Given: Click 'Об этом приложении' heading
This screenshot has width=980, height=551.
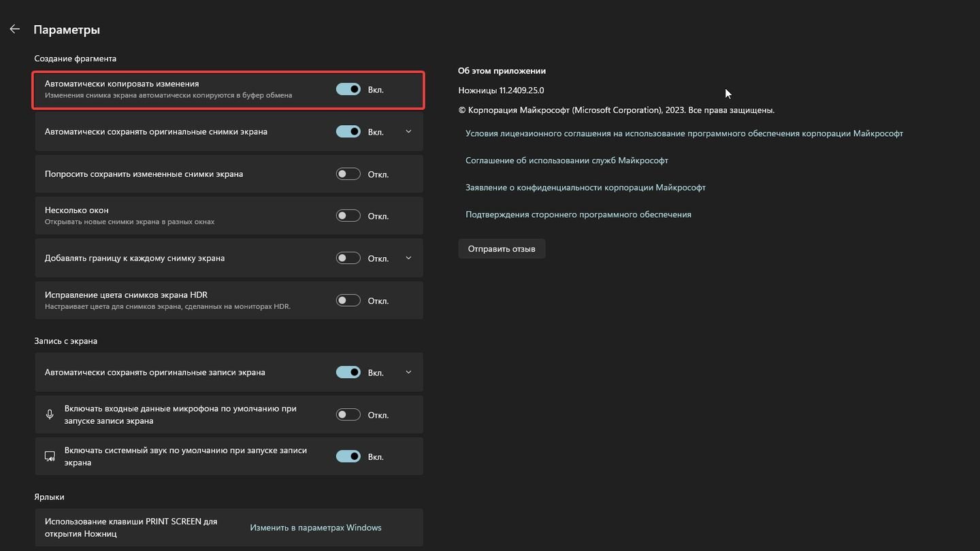Looking at the screenshot, I should 502,71.
